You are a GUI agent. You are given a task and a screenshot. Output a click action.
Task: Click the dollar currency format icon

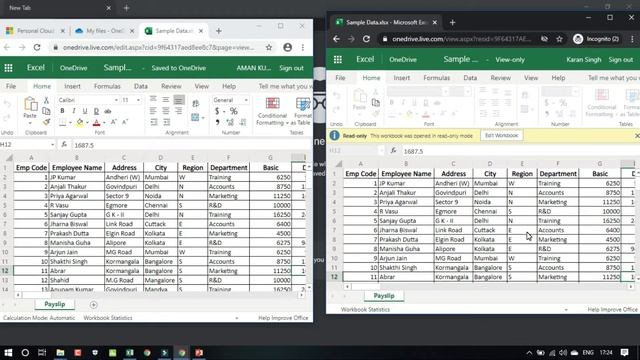click(x=217, y=111)
